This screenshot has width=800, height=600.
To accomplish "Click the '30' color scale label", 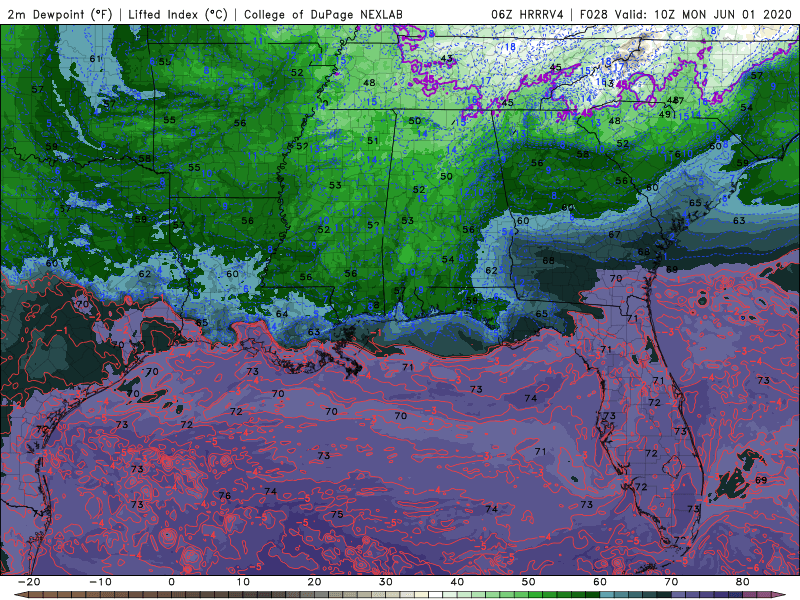I will pos(386,582).
